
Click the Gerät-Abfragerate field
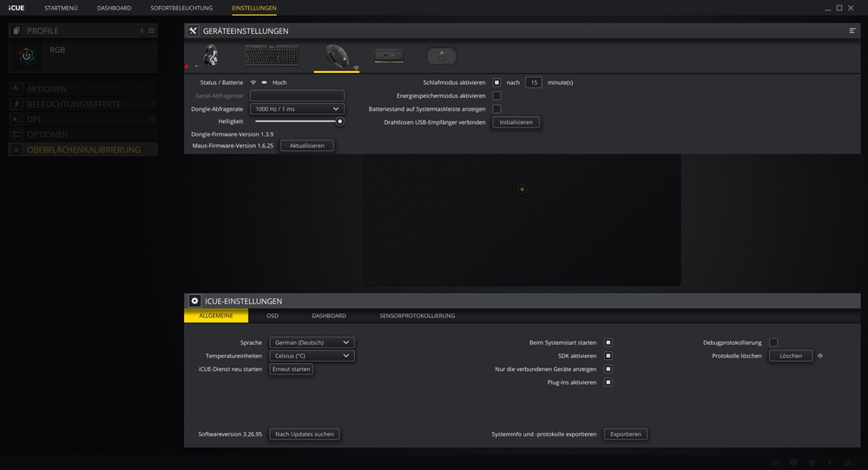pyautogui.click(x=297, y=95)
